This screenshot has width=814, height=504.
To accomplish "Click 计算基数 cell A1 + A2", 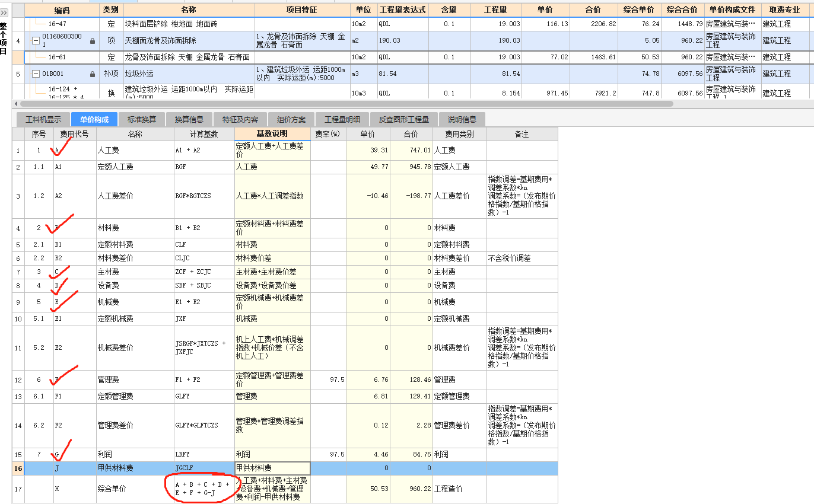I will (204, 151).
